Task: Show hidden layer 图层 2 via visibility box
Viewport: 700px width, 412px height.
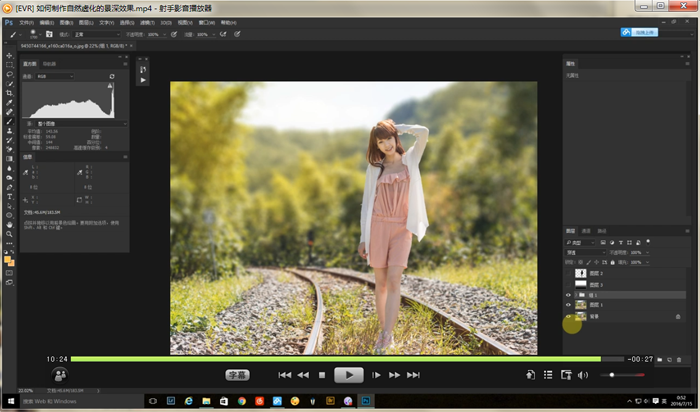Action: point(569,273)
